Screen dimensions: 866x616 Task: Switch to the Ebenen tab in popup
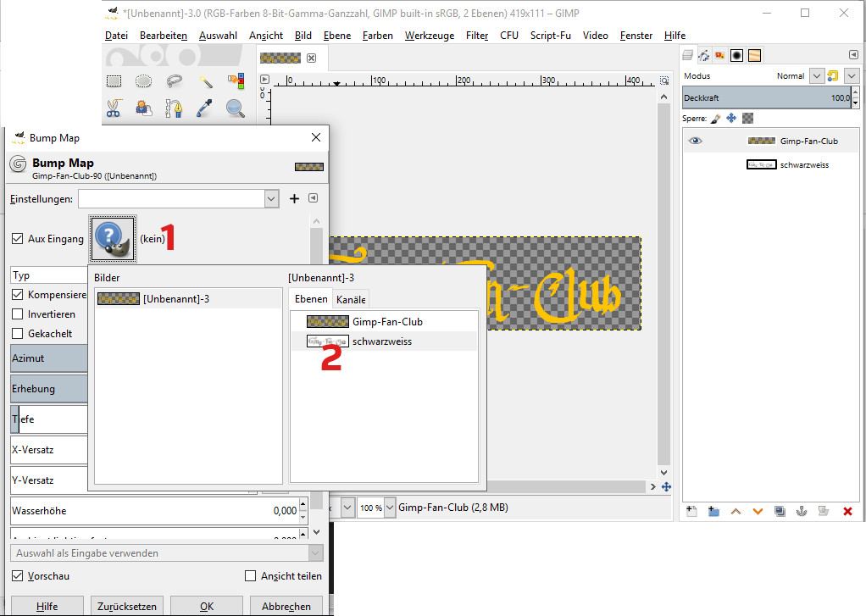tap(311, 299)
